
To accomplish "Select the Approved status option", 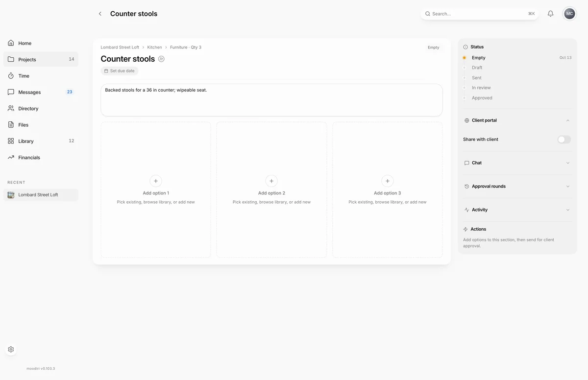I will [482, 98].
